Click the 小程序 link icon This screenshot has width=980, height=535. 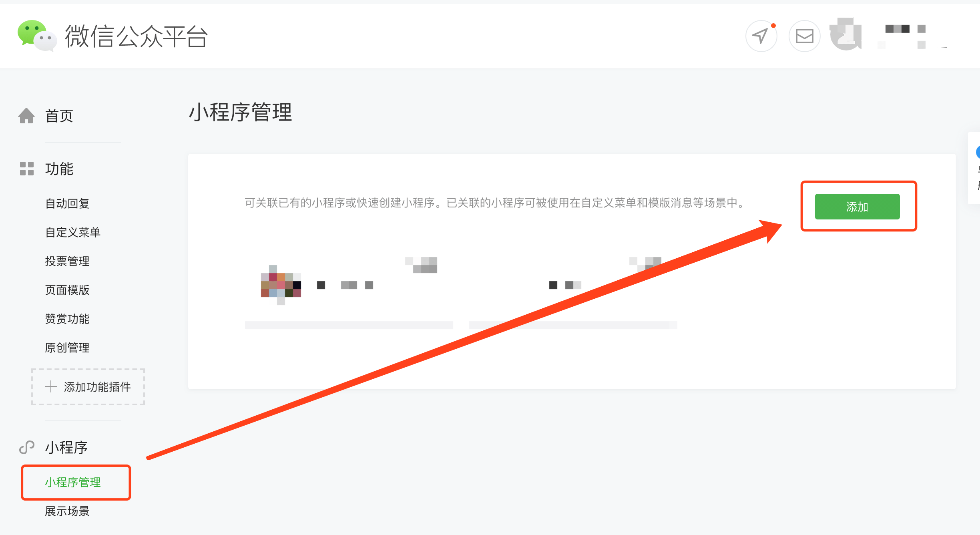[27, 447]
